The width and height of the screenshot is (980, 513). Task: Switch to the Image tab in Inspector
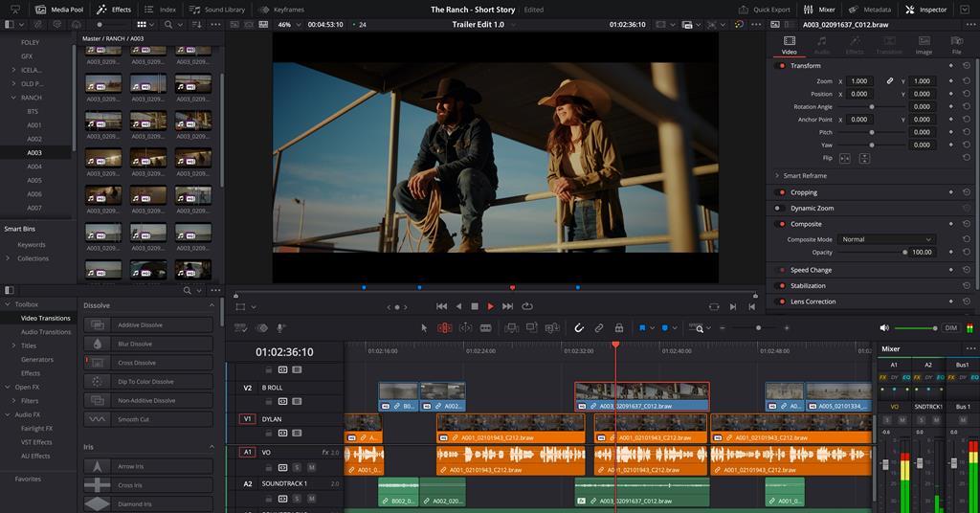tap(924, 45)
